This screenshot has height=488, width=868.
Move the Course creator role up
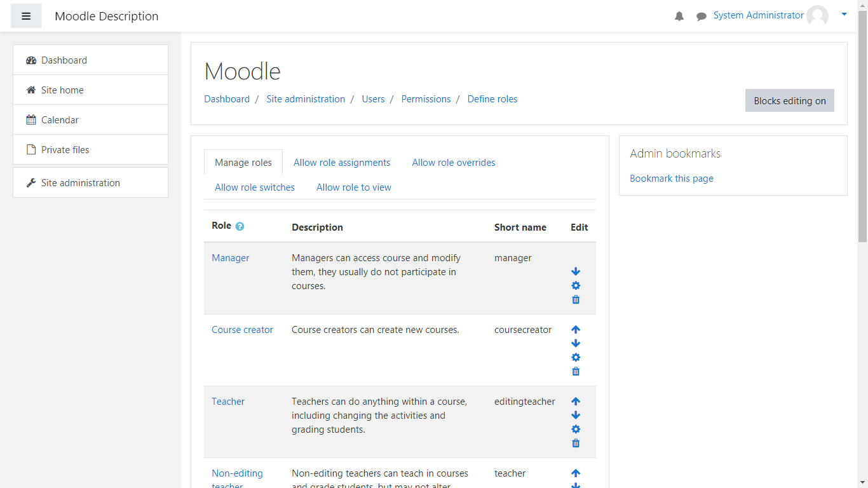coord(576,330)
